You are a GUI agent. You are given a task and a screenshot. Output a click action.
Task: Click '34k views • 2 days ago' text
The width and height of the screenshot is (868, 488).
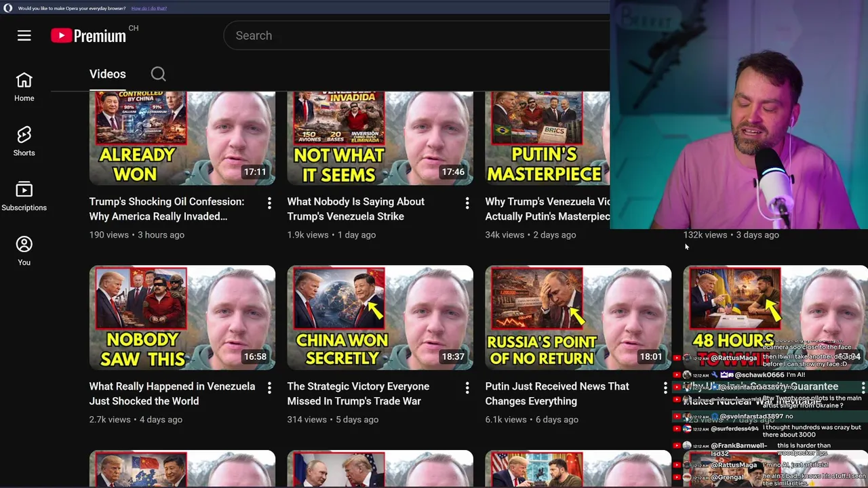530,235
